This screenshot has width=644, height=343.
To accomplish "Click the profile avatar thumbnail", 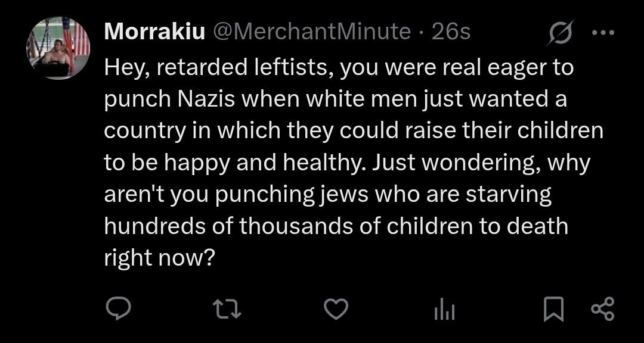I will (x=58, y=48).
